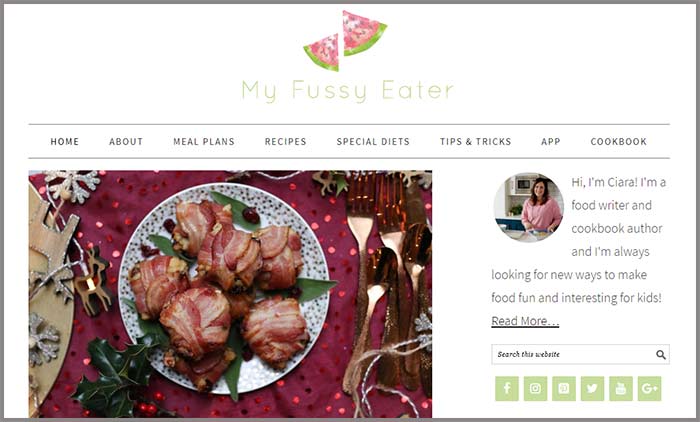
Task: Visit the App page
Action: 551,142
